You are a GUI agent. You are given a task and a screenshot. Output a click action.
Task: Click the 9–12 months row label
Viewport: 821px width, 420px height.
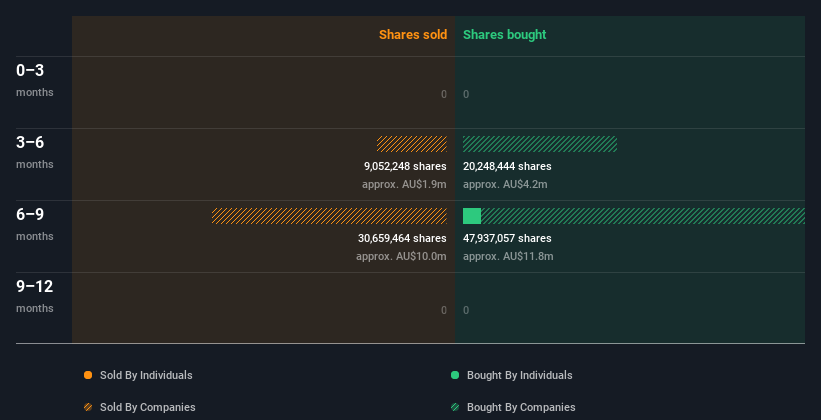point(35,296)
